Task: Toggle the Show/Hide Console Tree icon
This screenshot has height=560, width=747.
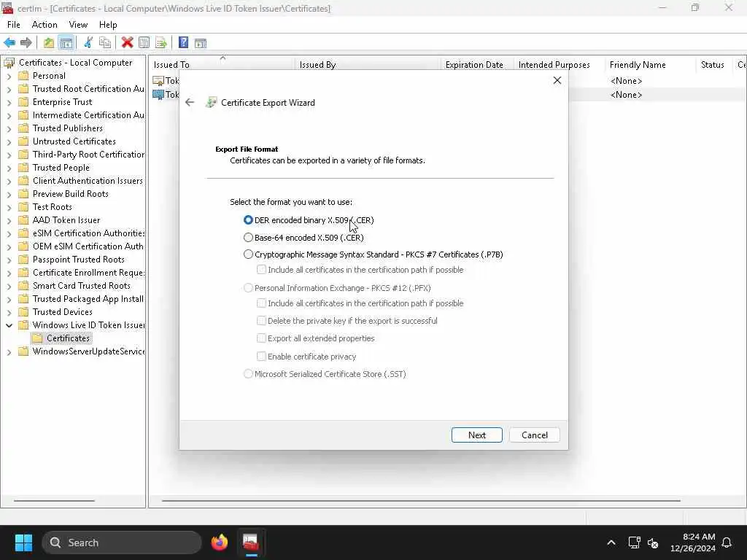Action: click(x=66, y=43)
